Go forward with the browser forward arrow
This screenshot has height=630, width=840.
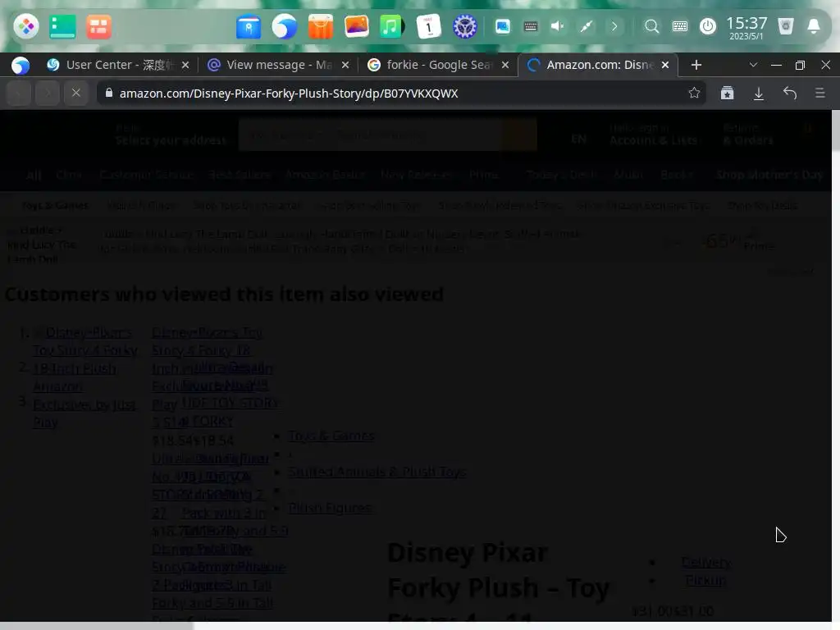[47, 94]
